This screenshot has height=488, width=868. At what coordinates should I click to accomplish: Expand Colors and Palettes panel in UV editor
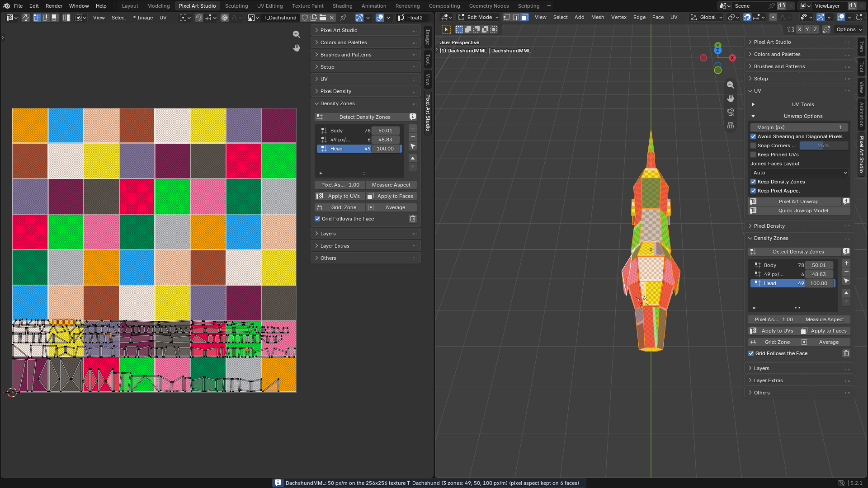365,42
